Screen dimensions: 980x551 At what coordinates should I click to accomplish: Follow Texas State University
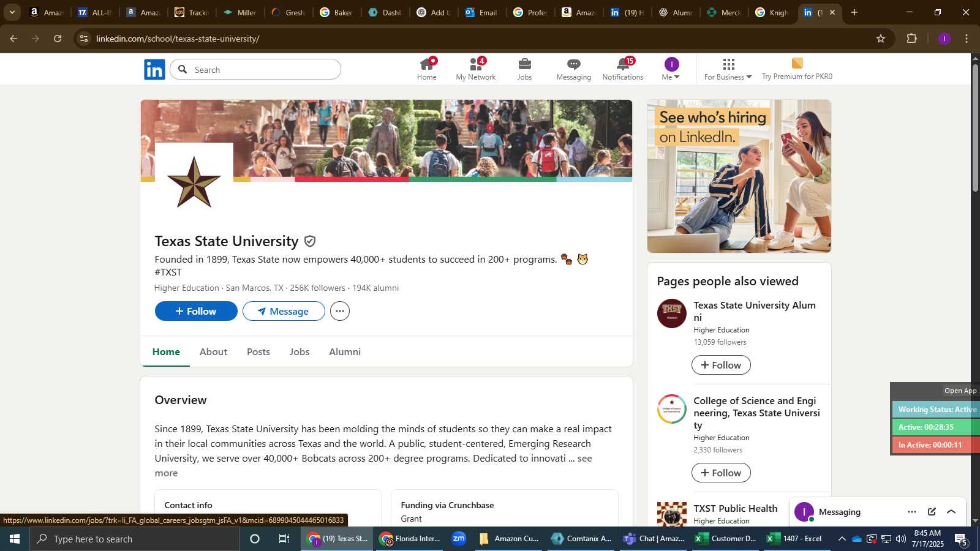196,311
